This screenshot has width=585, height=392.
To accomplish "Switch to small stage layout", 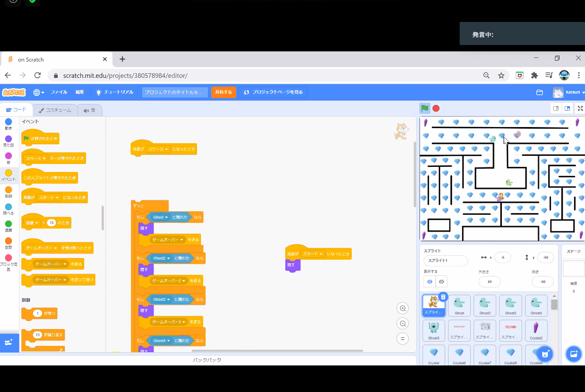I will [x=556, y=109].
